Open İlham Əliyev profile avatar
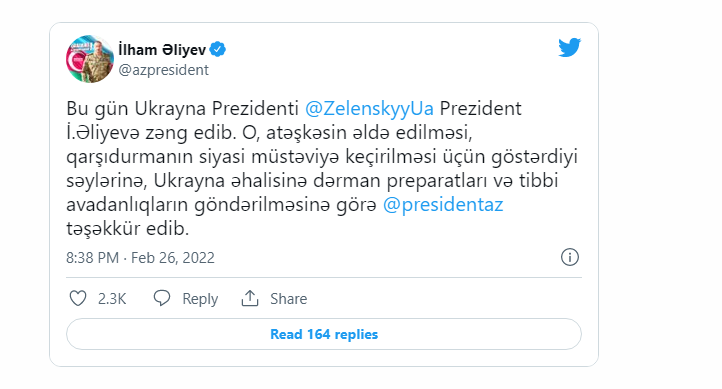 [x=90, y=59]
